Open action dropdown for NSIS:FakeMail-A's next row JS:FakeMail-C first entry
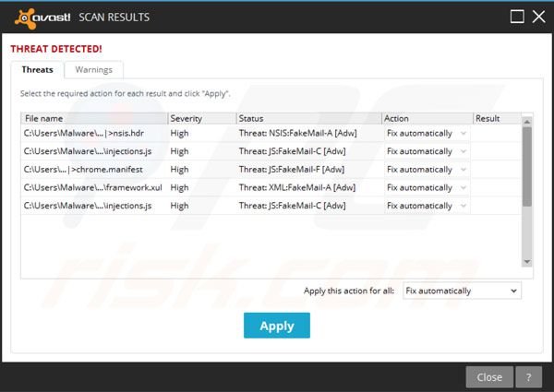The height and width of the screenshot is (392, 554). [427, 151]
